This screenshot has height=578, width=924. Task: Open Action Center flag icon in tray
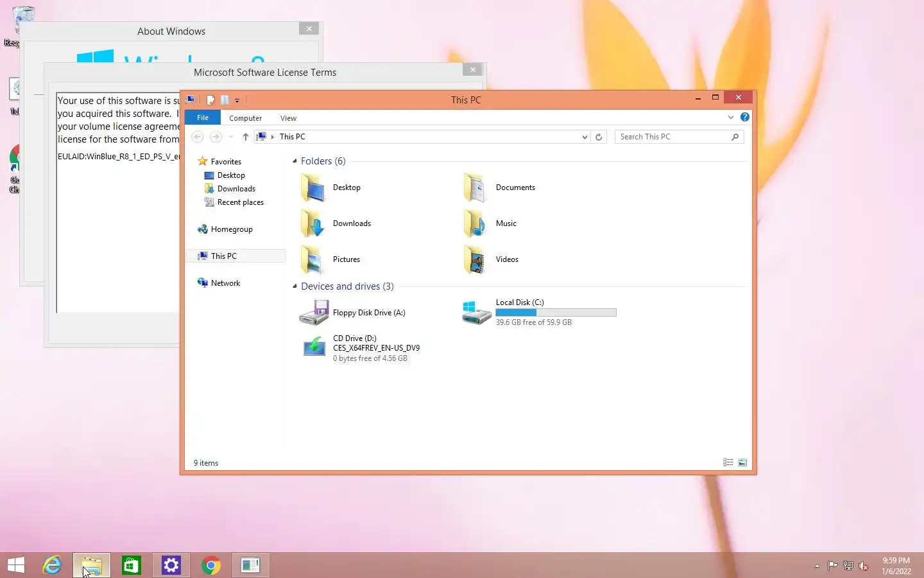pos(832,566)
